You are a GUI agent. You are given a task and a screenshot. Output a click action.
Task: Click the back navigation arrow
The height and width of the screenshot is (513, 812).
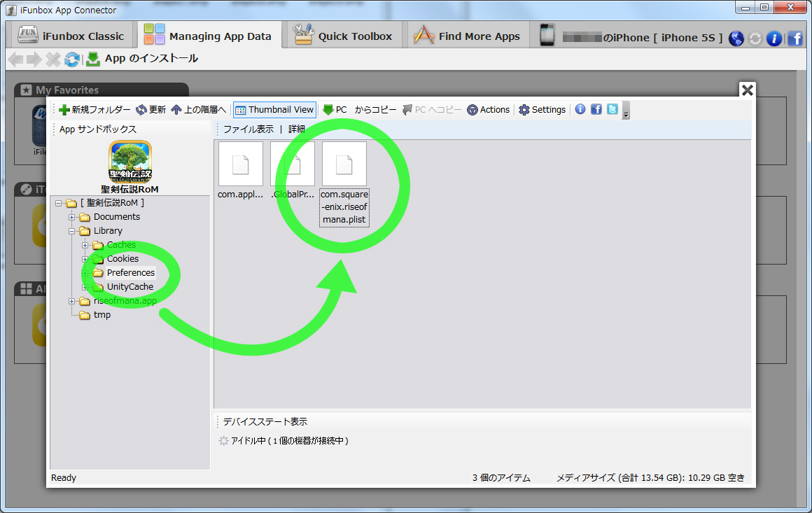[x=16, y=59]
